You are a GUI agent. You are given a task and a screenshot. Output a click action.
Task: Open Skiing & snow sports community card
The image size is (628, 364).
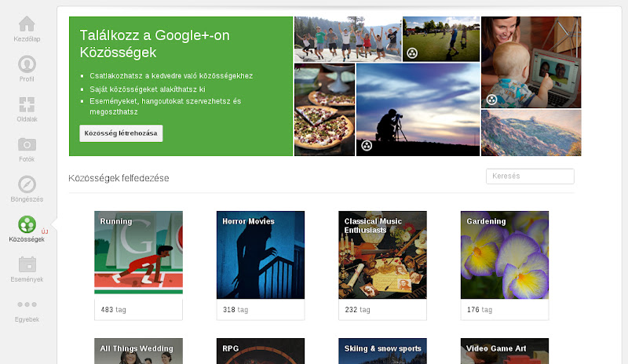point(382,351)
